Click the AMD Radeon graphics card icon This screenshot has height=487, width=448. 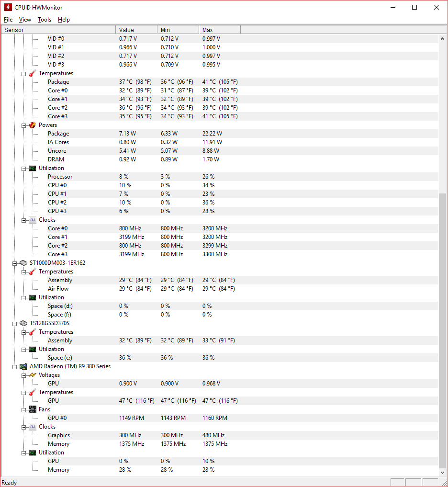23,366
